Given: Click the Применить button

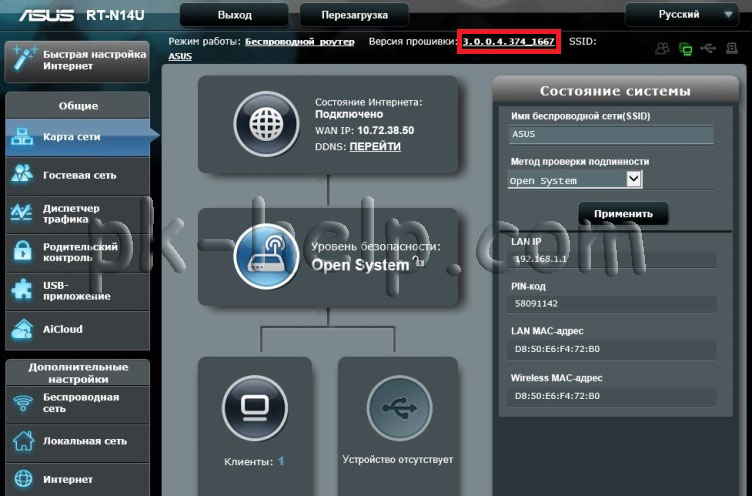Looking at the screenshot, I should [x=623, y=214].
